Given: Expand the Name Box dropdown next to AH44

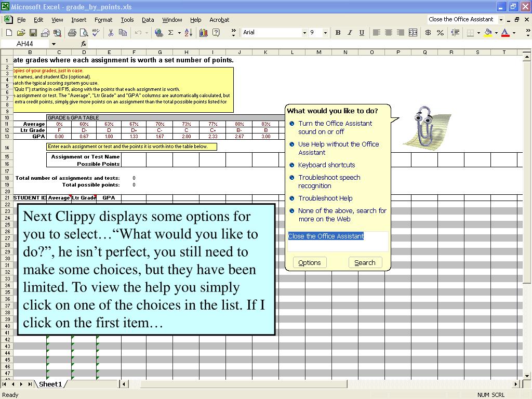Looking at the screenshot, I should (54, 44).
